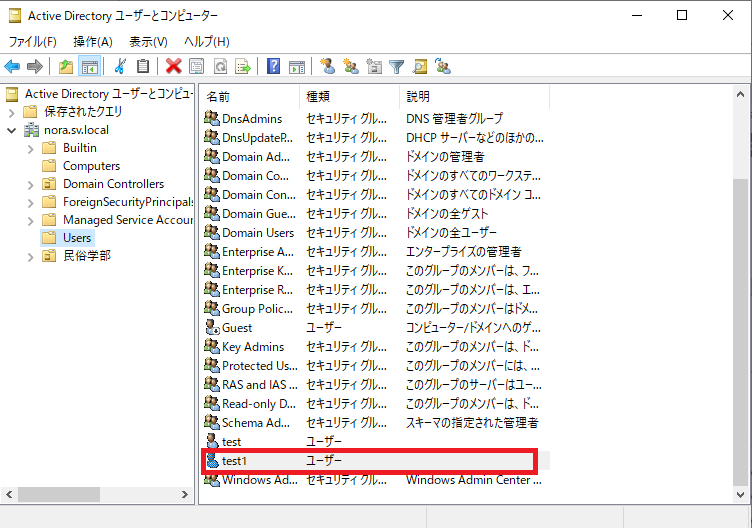The image size is (754, 529).
Task: Select the Domain Users group row
Action: (376, 233)
